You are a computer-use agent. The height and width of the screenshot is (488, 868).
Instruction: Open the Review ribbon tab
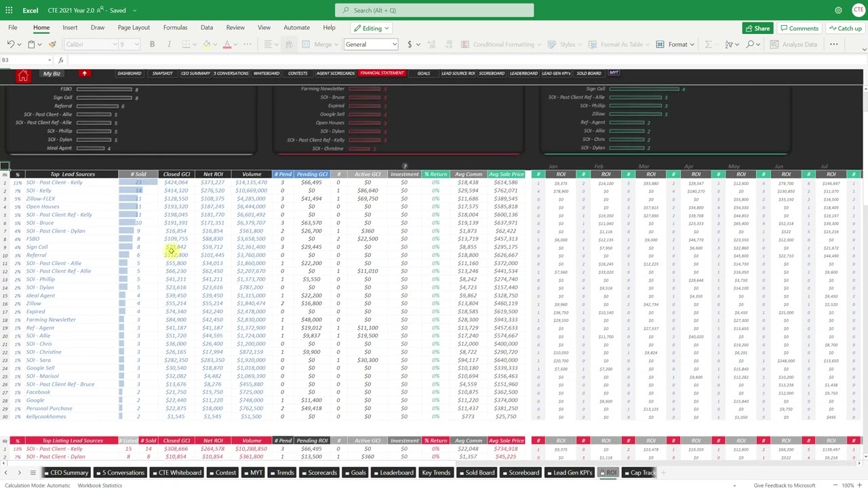pos(235,28)
